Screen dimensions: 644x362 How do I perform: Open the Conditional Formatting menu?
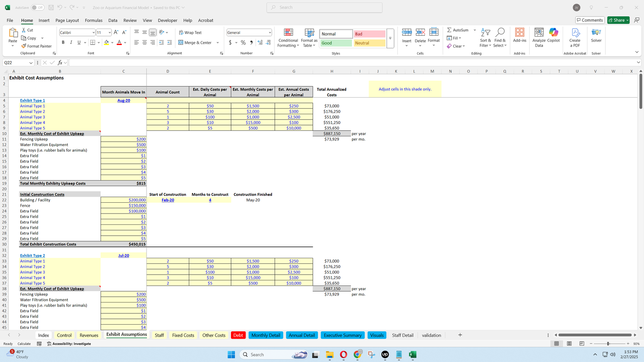[288, 38]
